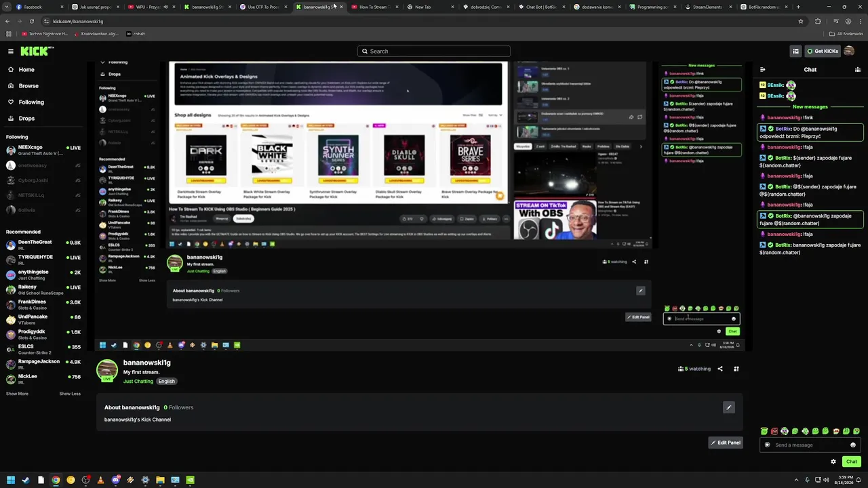The width and height of the screenshot is (868, 488).
Task: Open Chrome three-dot menu
Action: (x=861, y=21)
